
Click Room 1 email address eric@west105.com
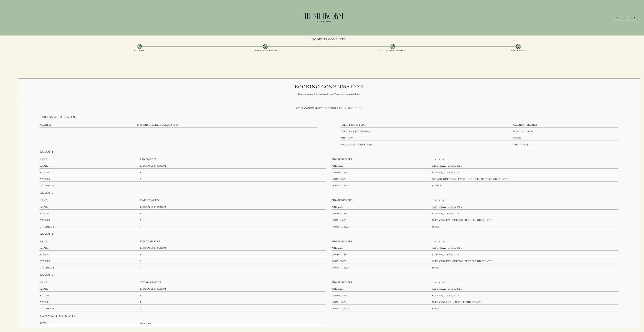153,166
